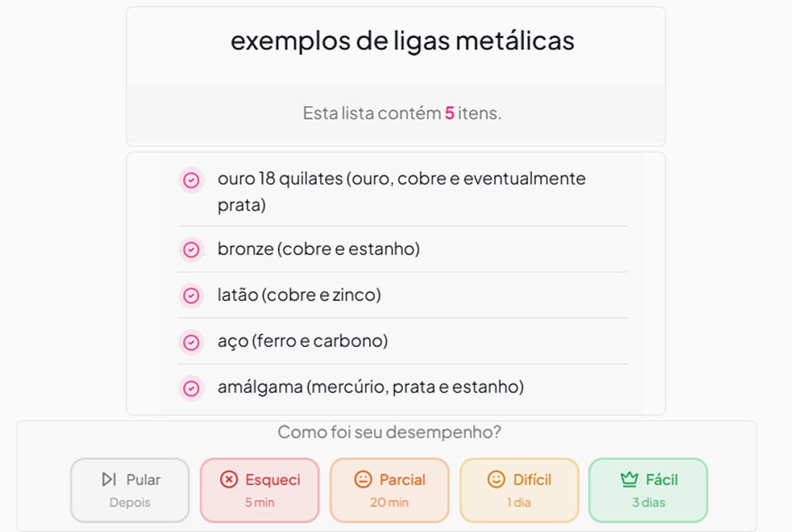The image size is (792, 532).
Task: Click the neutral face icon on Parcial
Action: click(363, 480)
